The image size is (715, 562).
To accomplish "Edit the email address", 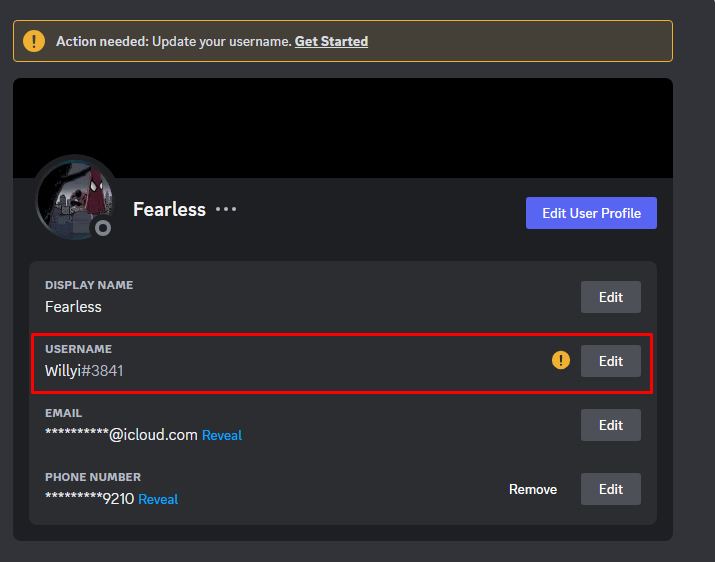I will click(610, 425).
